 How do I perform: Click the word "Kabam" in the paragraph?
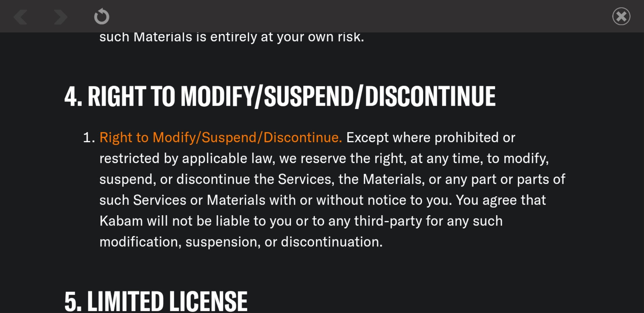121,221
